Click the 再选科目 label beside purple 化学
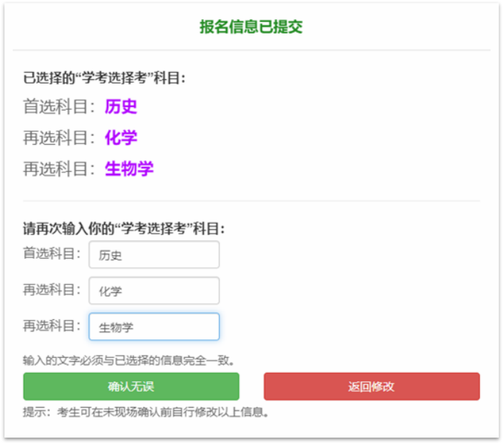Screen dimensions: 504x444 pos(59,138)
